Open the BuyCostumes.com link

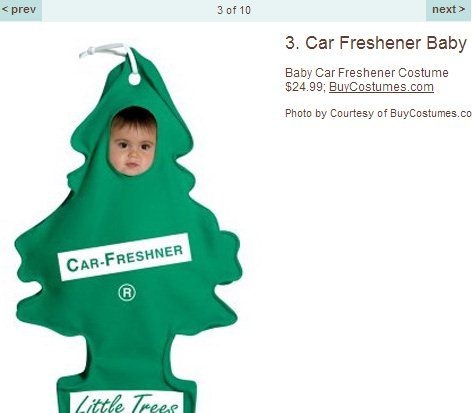point(381,87)
